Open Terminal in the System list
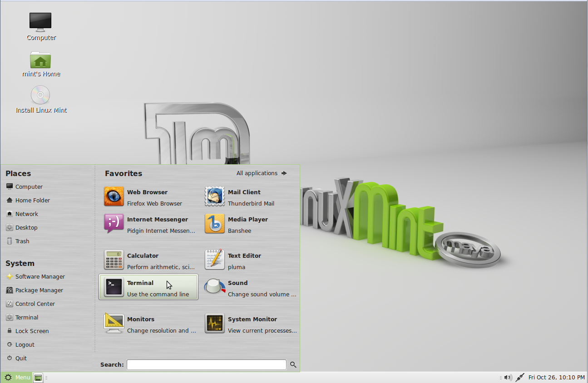The width and height of the screenshot is (588, 383). 22,317
